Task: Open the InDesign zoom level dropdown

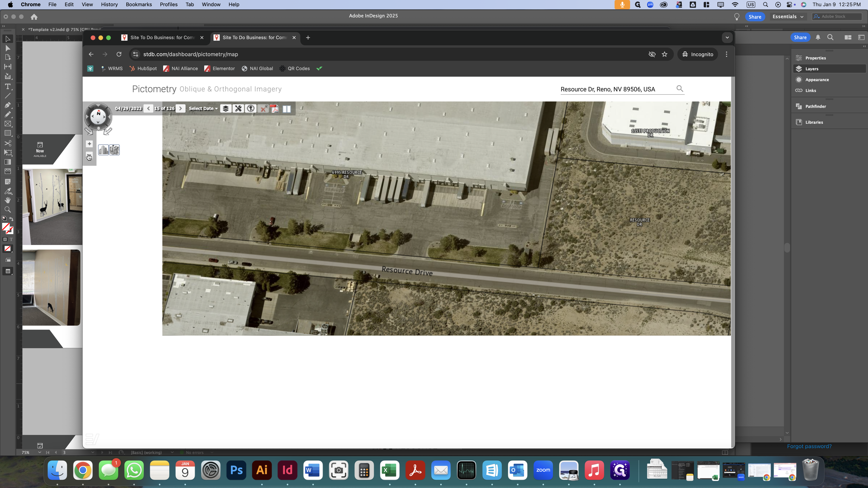Action: (39, 452)
